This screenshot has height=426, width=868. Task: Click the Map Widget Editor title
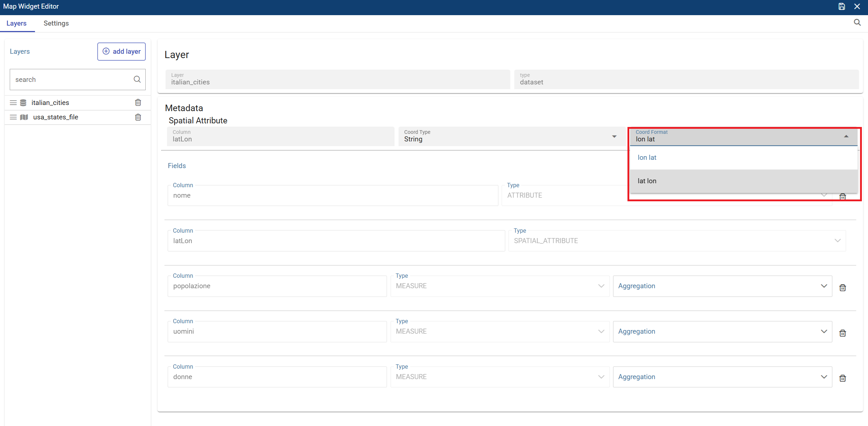[x=31, y=6]
